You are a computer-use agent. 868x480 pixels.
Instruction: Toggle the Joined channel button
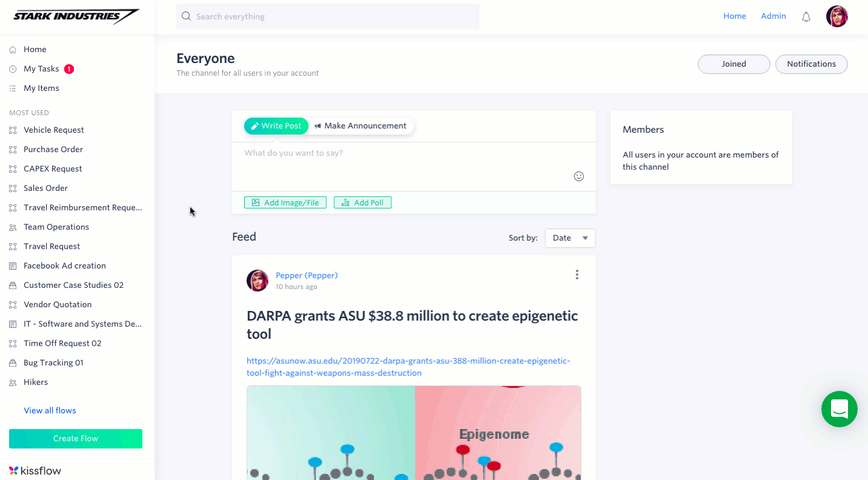tap(734, 64)
